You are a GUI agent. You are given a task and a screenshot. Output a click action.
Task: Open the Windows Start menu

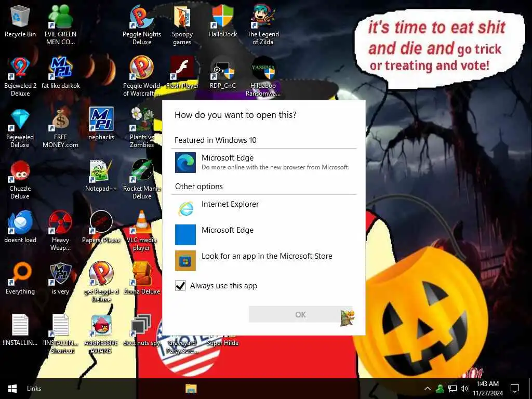pyautogui.click(x=12, y=389)
